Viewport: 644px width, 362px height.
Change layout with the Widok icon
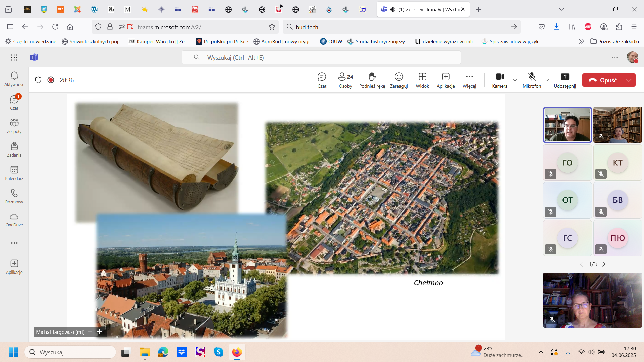click(422, 80)
